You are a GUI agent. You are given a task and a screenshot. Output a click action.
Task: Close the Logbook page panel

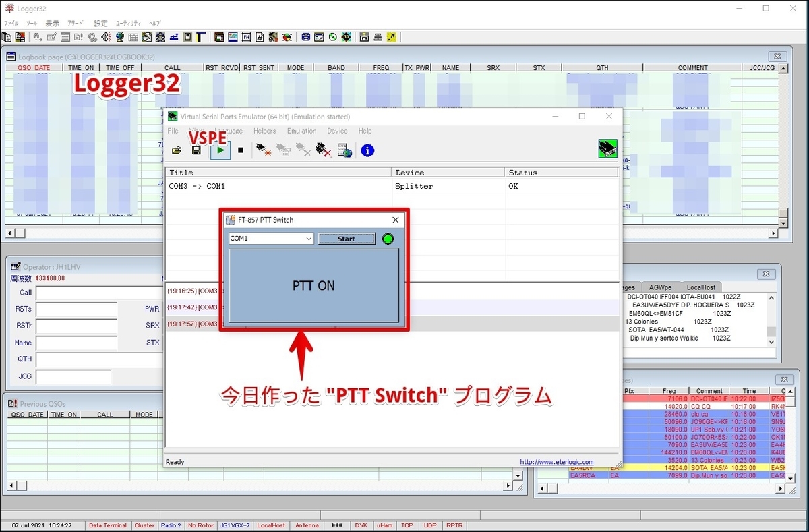(x=777, y=57)
